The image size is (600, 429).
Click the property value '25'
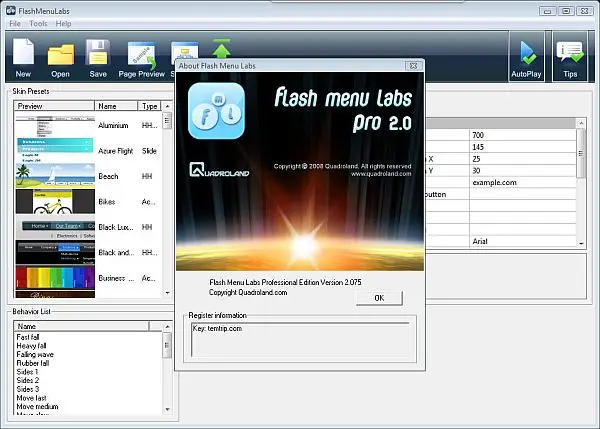pos(476,159)
